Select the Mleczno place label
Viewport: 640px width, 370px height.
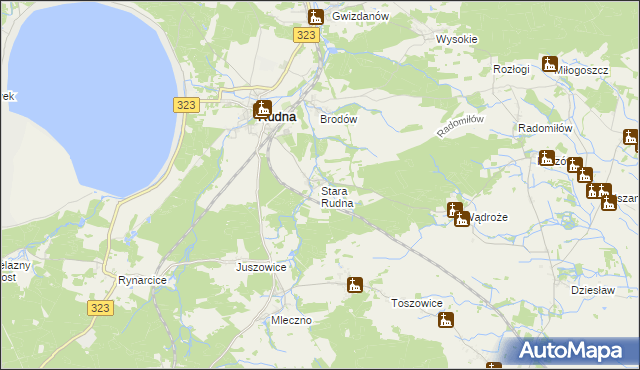pos(291,320)
